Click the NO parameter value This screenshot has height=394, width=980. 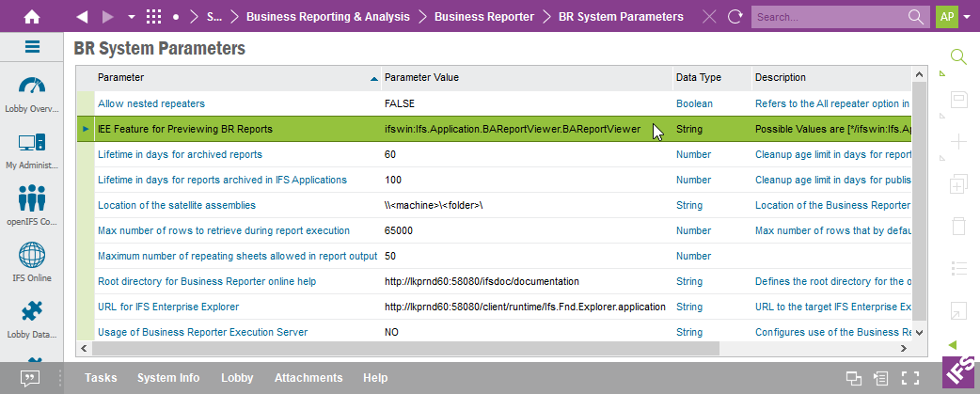click(392, 332)
